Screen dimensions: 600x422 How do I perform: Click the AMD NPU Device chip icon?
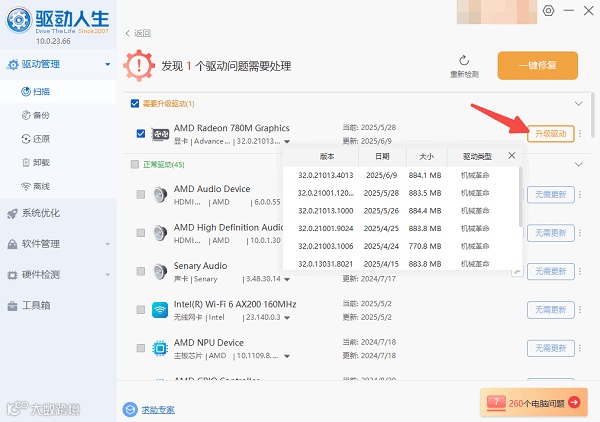[160, 348]
